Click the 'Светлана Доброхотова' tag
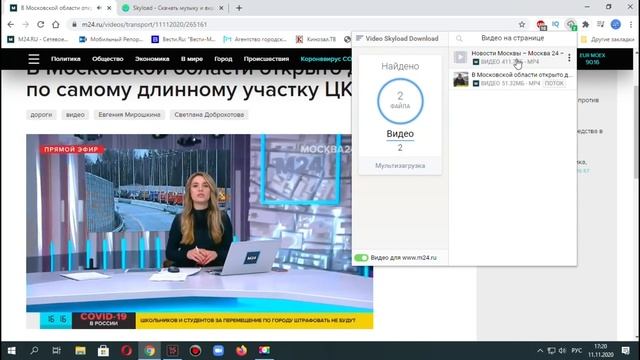 click(x=209, y=115)
